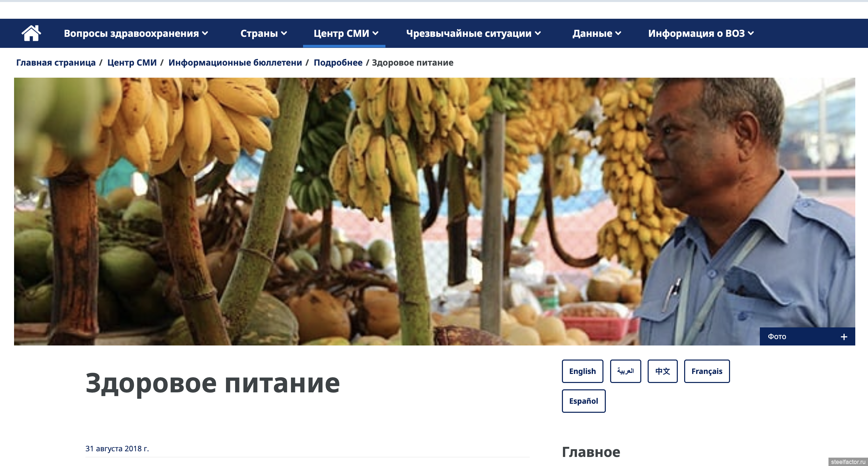Expand the Информация о ВОЗ dropdown
Screen dimensions: 868x466
pos(701,33)
